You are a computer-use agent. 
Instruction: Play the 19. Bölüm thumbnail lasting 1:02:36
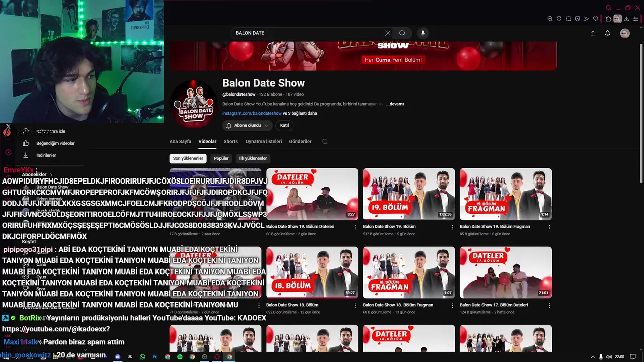[x=409, y=194]
